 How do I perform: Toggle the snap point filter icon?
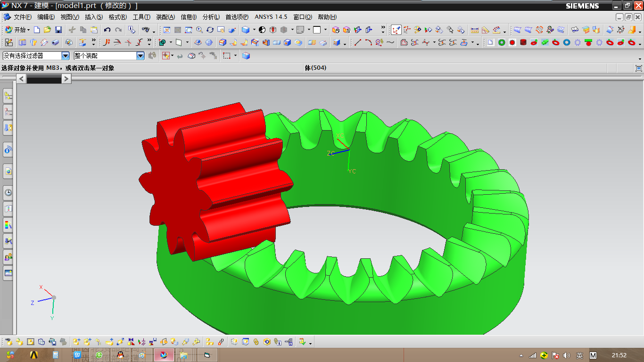(x=166, y=56)
